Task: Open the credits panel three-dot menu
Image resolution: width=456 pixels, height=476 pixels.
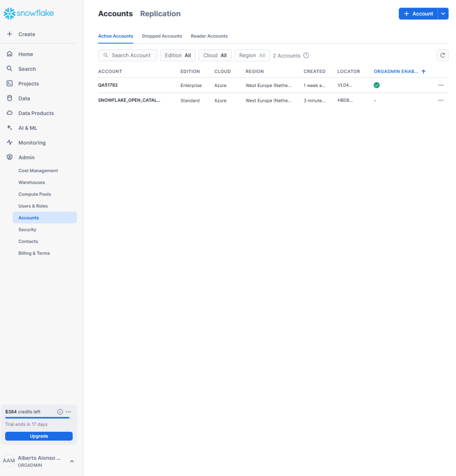Action: pyautogui.click(x=68, y=412)
